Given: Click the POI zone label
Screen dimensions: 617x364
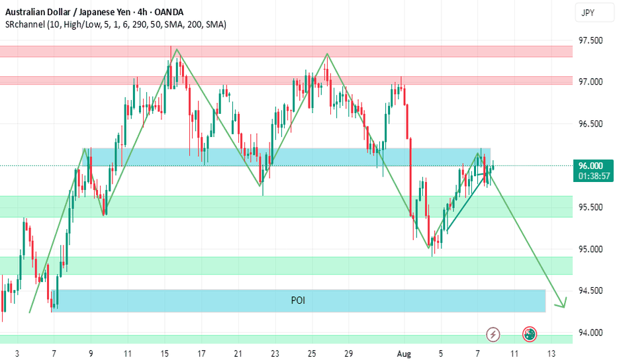Looking at the screenshot, I should coord(298,300).
